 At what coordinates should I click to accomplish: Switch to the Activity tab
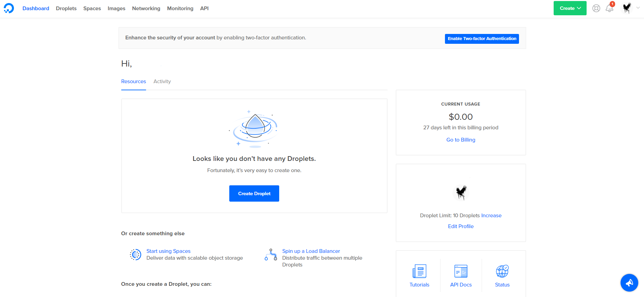pyautogui.click(x=162, y=81)
